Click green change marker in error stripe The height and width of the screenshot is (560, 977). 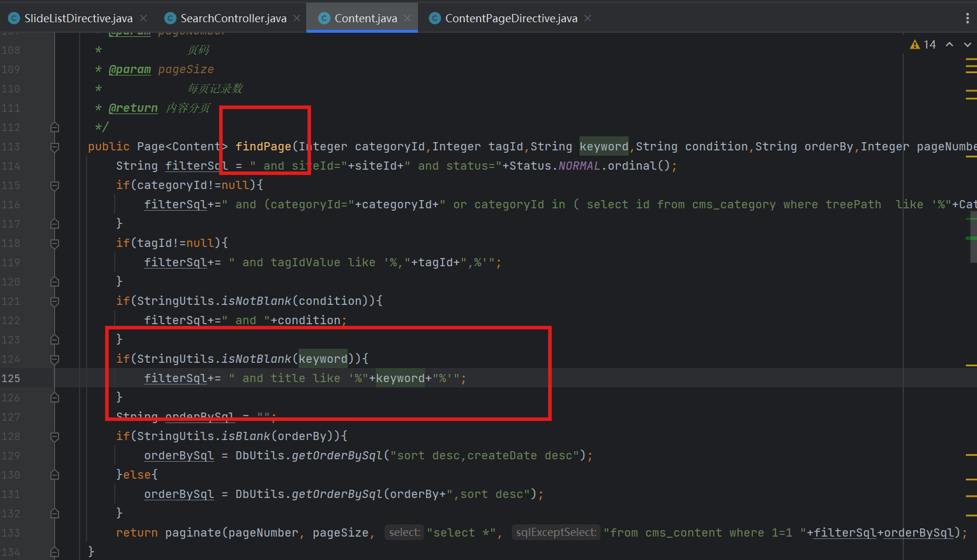pyautogui.click(x=971, y=238)
